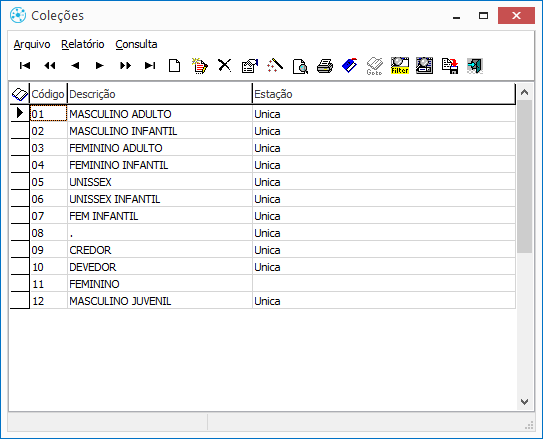The image size is (543, 439).
Task: Create a new blank record
Action: (x=175, y=65)
